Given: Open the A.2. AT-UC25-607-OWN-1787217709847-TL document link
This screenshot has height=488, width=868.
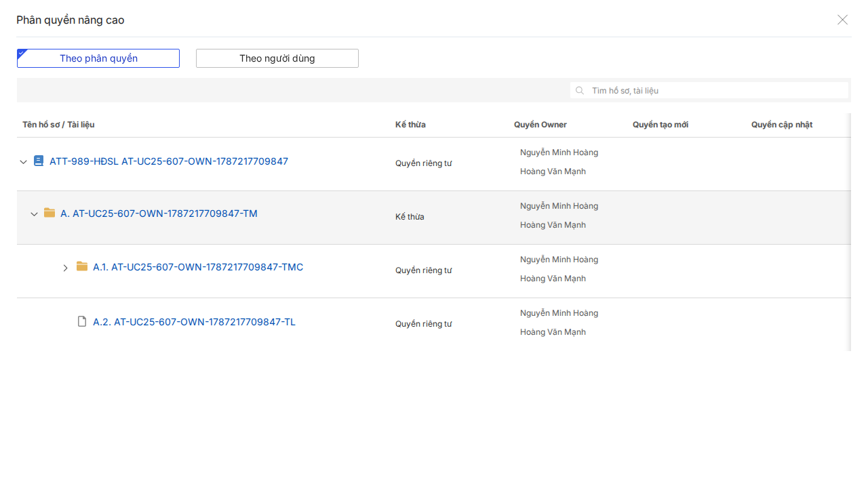Looking at the screenshot, I should pyautogui.click(x=194, y=322).
